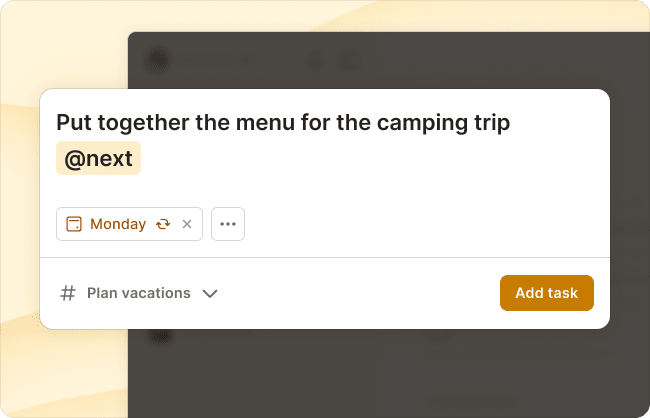This screenshot has height=418, width=650.
Task: Click empty space right of the more button
Action: [x=420, y=224]
